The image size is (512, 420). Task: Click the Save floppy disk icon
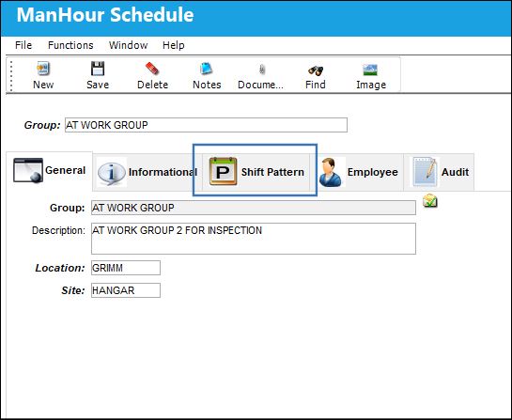(98, 69)
